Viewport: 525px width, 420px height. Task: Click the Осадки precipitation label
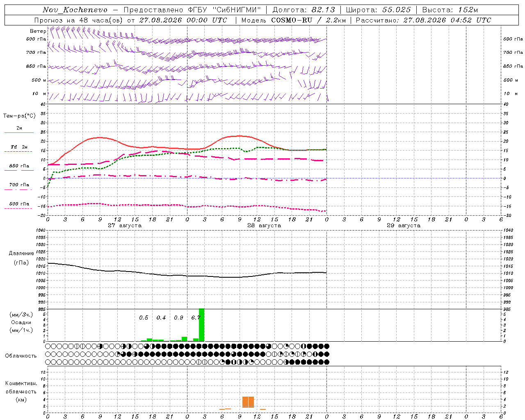(x=21, y=322)
